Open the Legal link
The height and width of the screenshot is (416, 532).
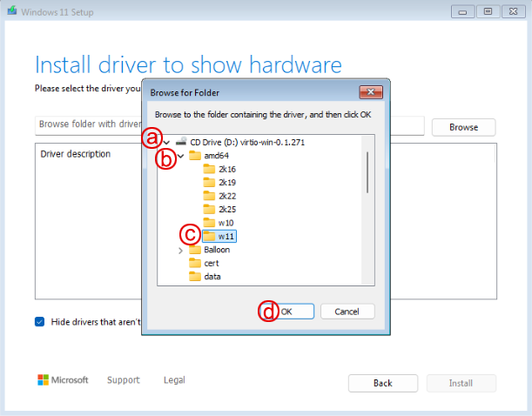pyautogui.click(x=173, y=380)
